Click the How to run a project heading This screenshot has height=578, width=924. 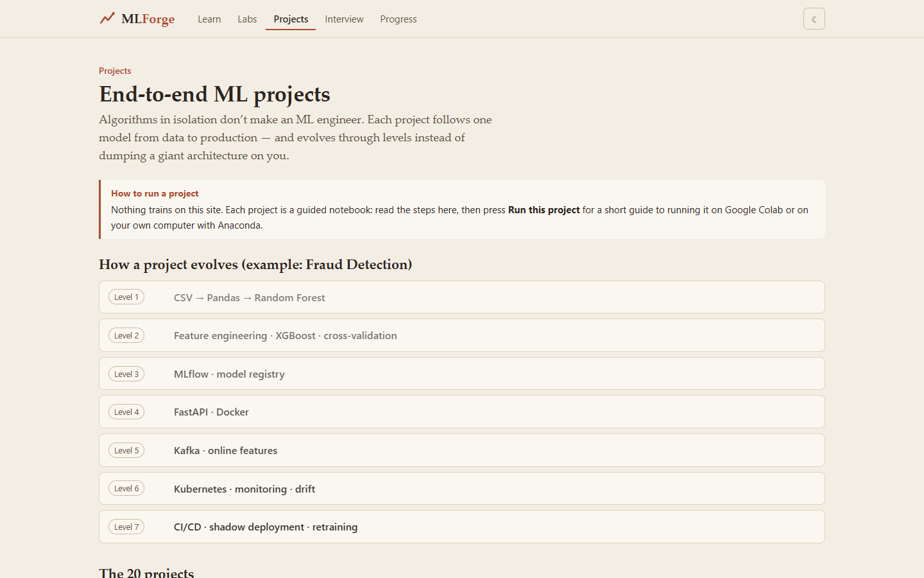point(155,193)
